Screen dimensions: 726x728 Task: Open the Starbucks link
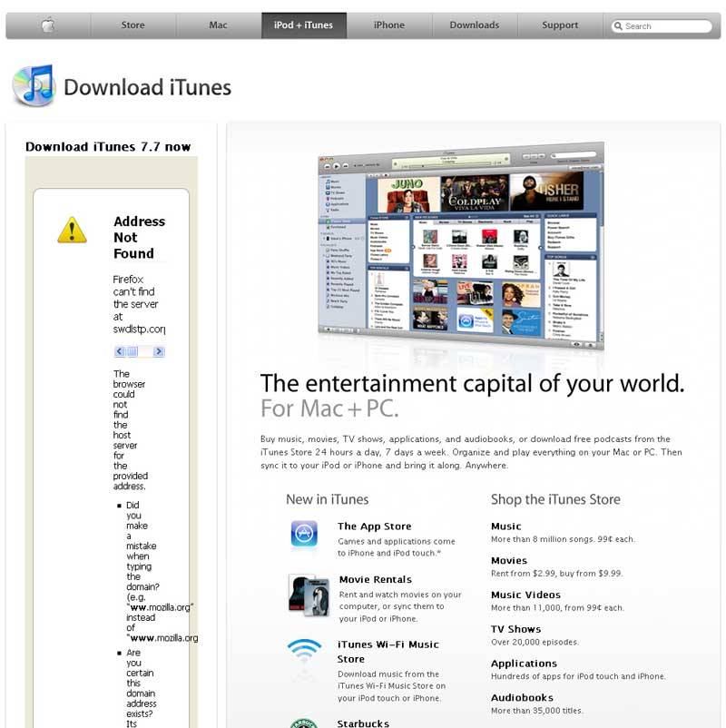click(x=363, y=723)
